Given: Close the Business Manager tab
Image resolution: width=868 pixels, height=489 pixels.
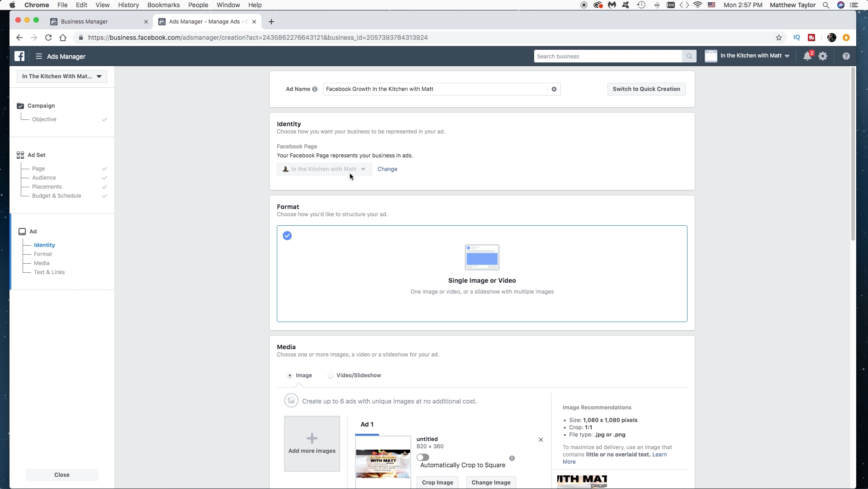Looking at the screenshot, I should click(146, 22).
